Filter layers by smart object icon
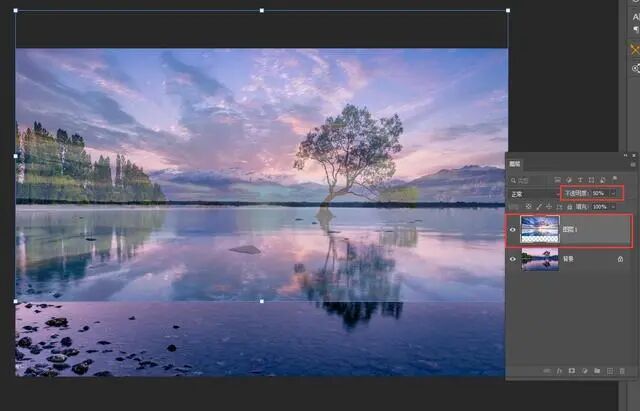This screenshot has height=411, width=640. pos(603,180)
